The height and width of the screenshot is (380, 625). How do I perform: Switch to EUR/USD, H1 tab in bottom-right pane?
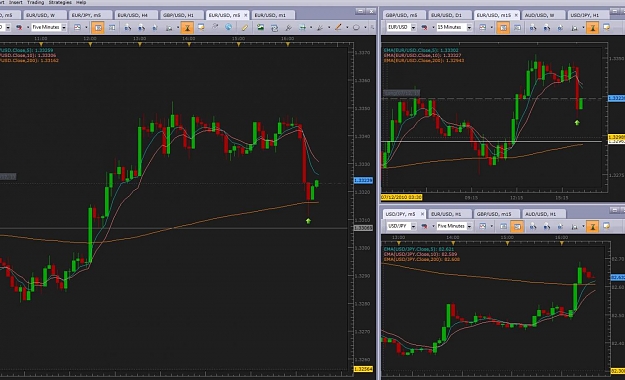449,214
